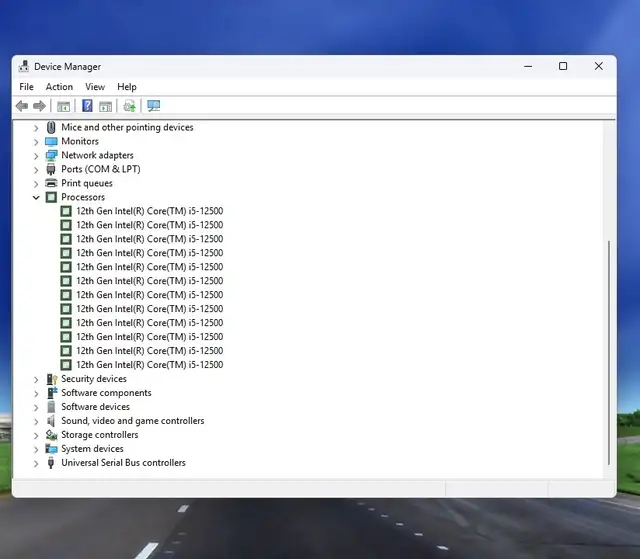Select the Storage controllers label
Image resolution: width=640 pixels, height=559 pixels.
click(x=100, y=435)
